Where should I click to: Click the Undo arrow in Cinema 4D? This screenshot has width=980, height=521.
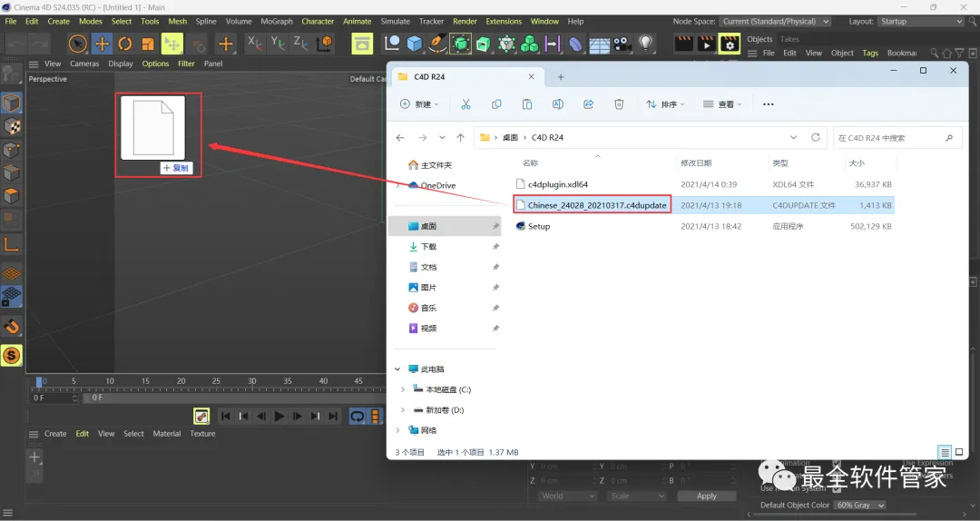16,44
